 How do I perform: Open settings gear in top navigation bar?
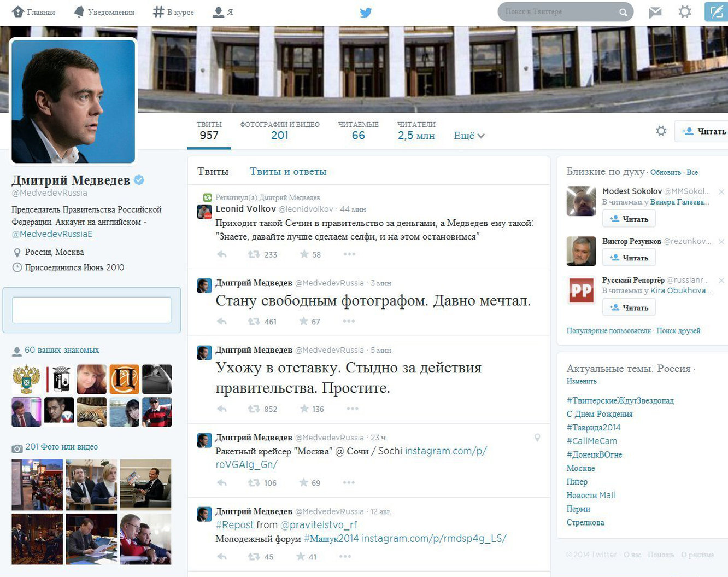(x=685, y=11)
